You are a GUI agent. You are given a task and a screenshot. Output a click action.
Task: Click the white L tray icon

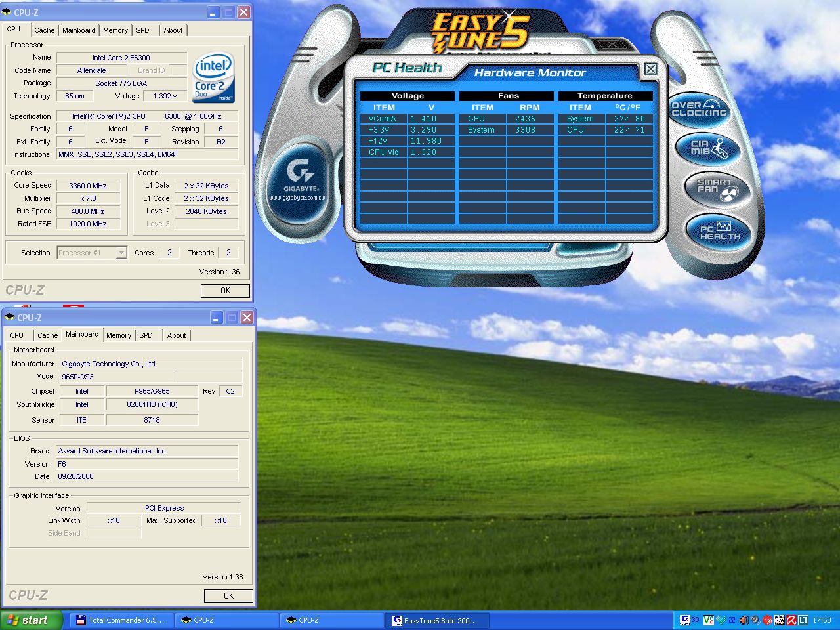point(803,620)
